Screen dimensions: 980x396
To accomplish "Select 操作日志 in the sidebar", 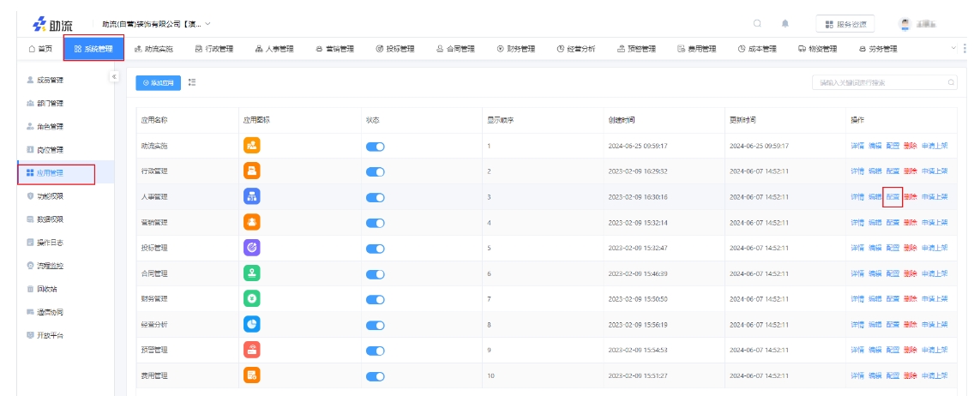I will click(50, 243).
